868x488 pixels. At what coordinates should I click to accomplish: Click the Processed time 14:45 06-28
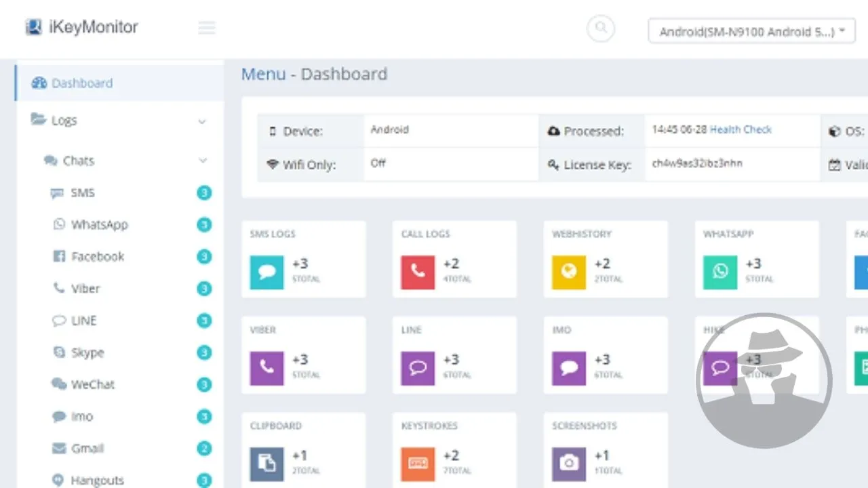click(679, 129)
